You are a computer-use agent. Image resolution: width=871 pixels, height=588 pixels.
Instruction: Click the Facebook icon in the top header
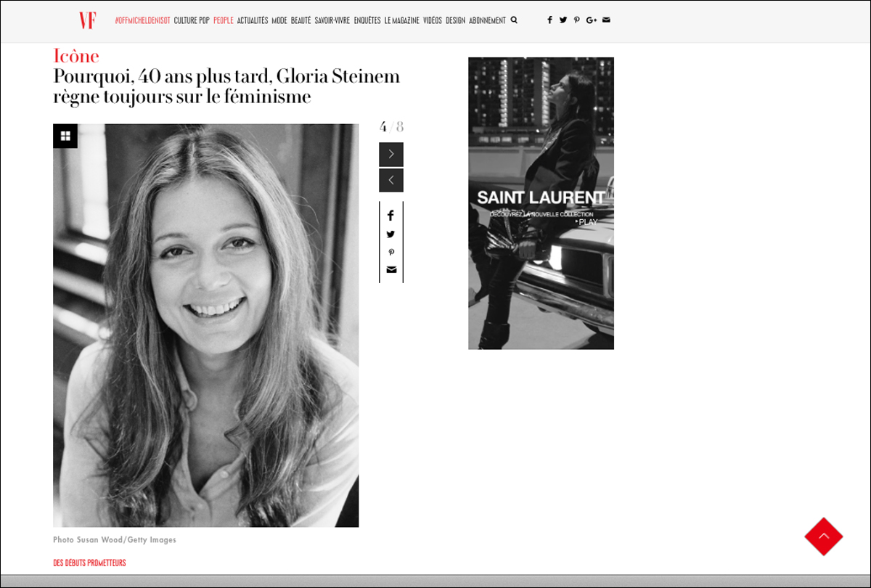549,20
